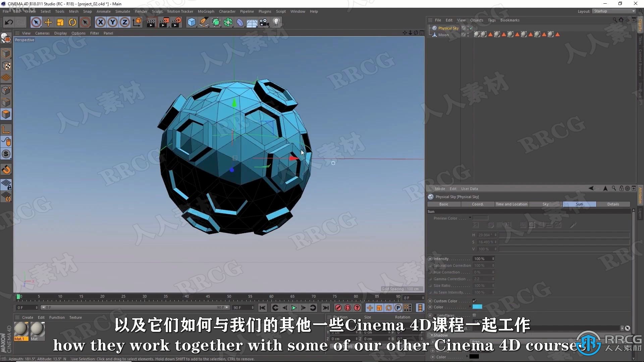
Task: Click Go to Start playback button
Action: (263, 308)
